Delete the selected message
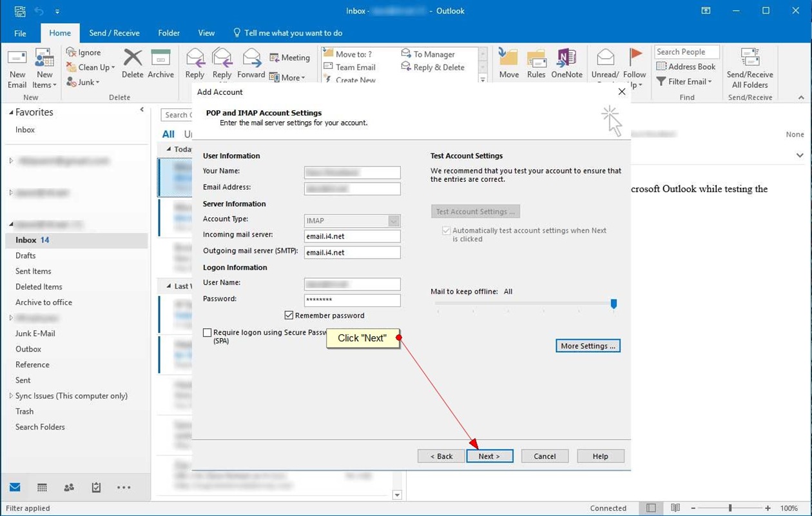 (133, 63)
